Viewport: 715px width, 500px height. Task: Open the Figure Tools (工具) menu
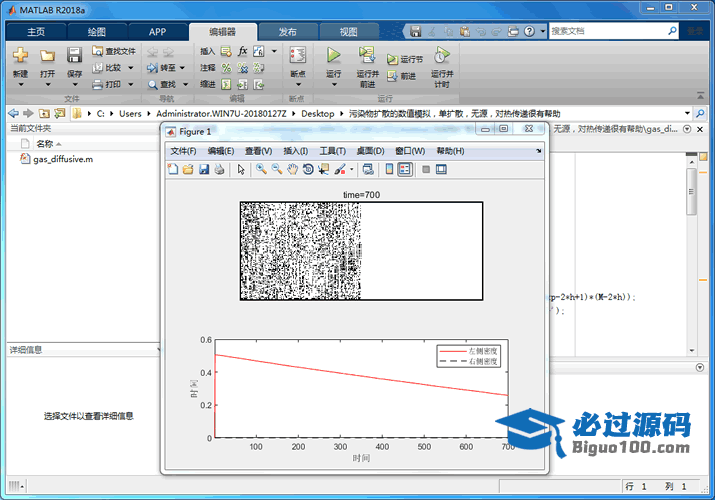(x=332, y=151)
